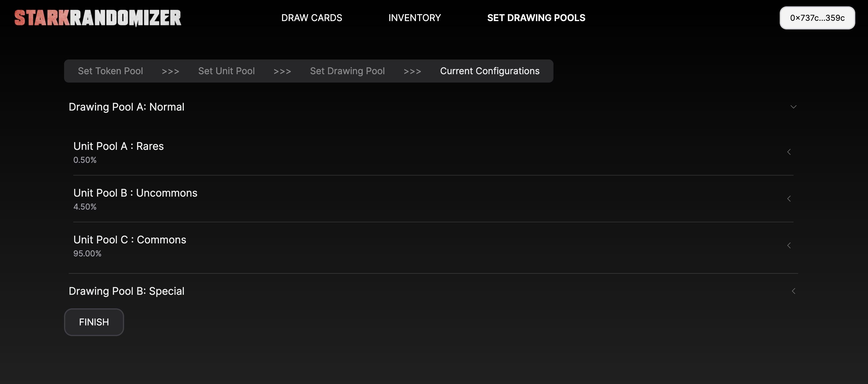Toggle Set Drawing Pool step active
Screen dimensions: 868x384
pos(347,70)
